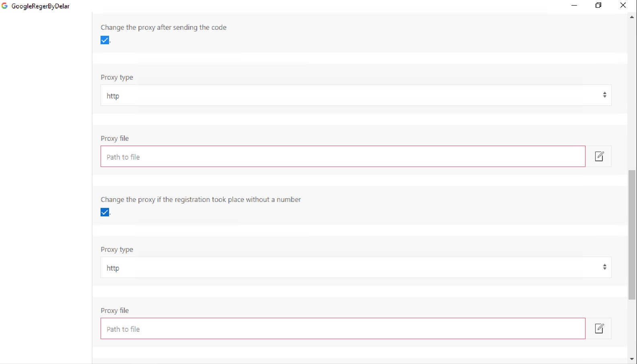This screenshot has width=637, height=364.
Task: Click the 'Change the proxy after sending the code' label
Action: pos(163,27)
